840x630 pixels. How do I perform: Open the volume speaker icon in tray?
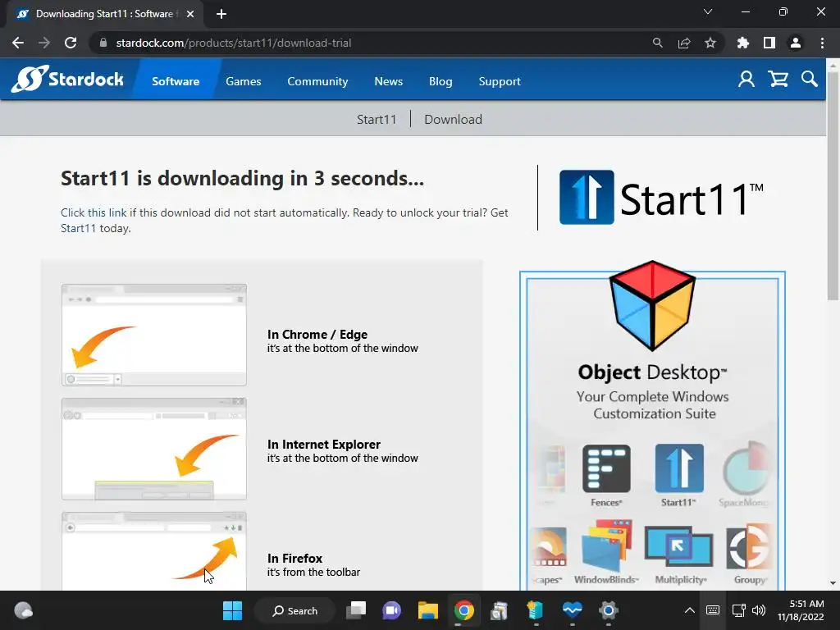[759, 610]
